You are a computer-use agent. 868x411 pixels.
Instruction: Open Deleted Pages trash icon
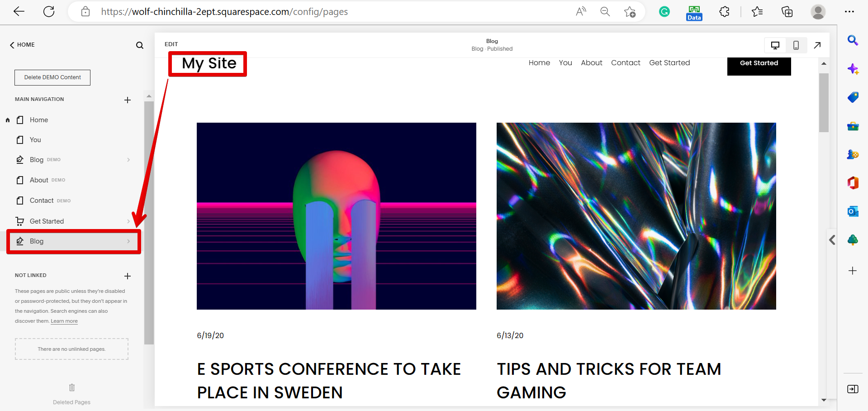coord(72,387)
